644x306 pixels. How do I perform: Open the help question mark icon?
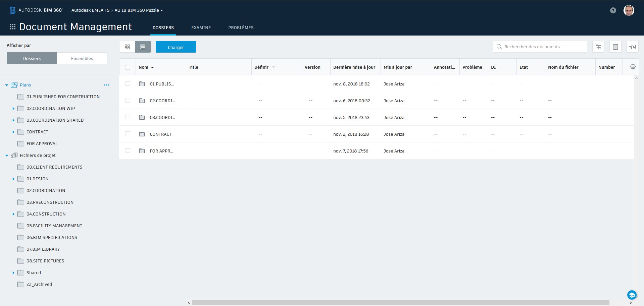click(x=613, y=10)
